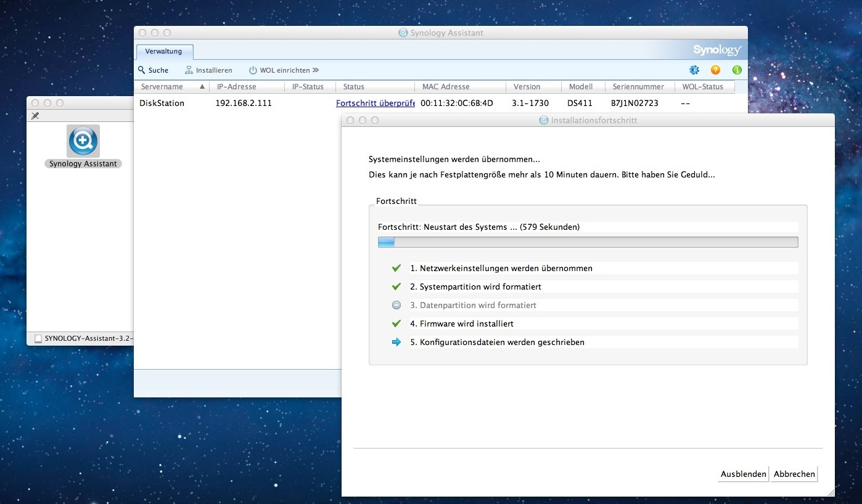The image size is (862, 504).
Task: Click green checkmark for Netzwerkeinstellungen step
Action: pyautogui.click(x=396, y=268)
